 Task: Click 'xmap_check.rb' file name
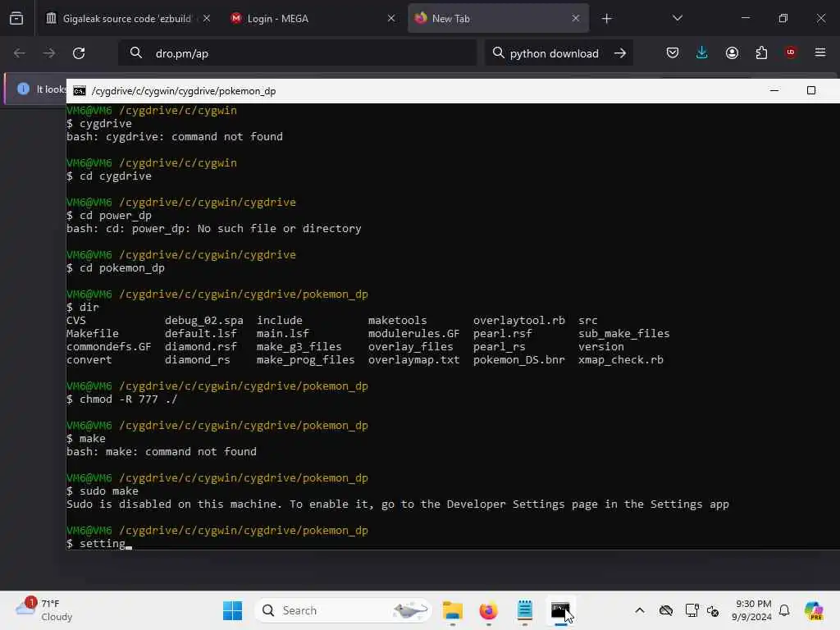[621, 360]
